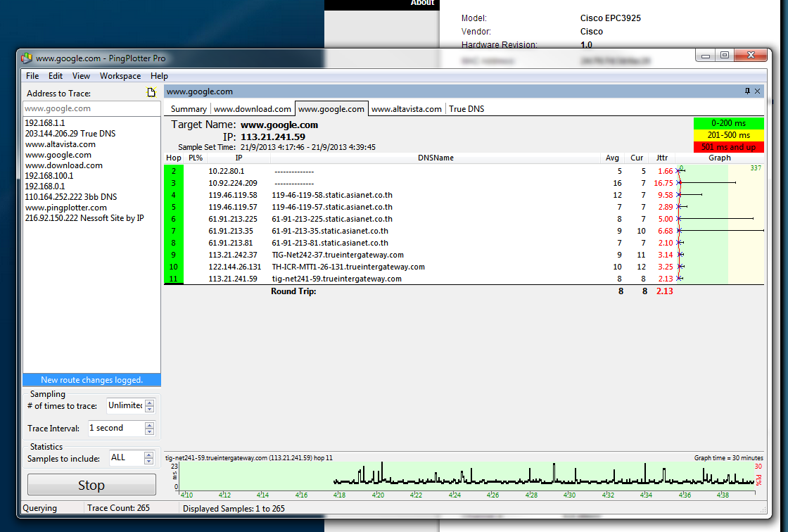Select www.download.com in the address list
This screenshot has height=532, width=788.
(64, 165)
